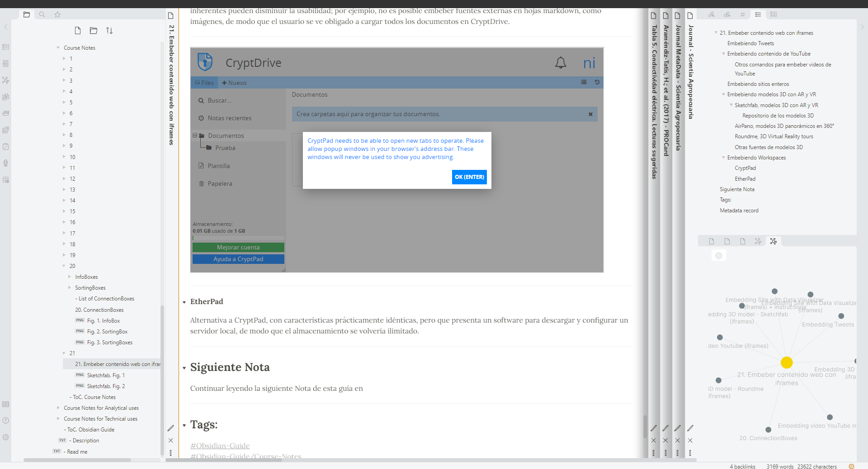Viewport: 868px width, 469px height.
Task: Click the pencil icon of the Araméndiz-Tatis pane
Action: click(665, 428)
